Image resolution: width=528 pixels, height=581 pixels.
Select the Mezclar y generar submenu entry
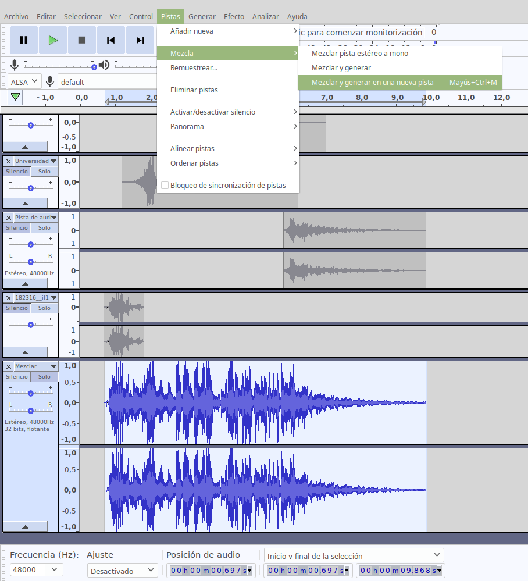pos(400,68)
